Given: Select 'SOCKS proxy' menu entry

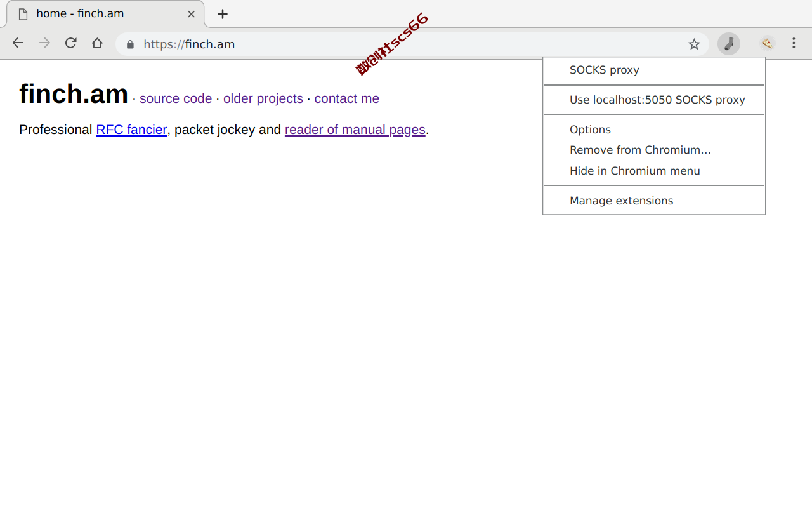Looking at the screenshot, I should tap(654, 70).
